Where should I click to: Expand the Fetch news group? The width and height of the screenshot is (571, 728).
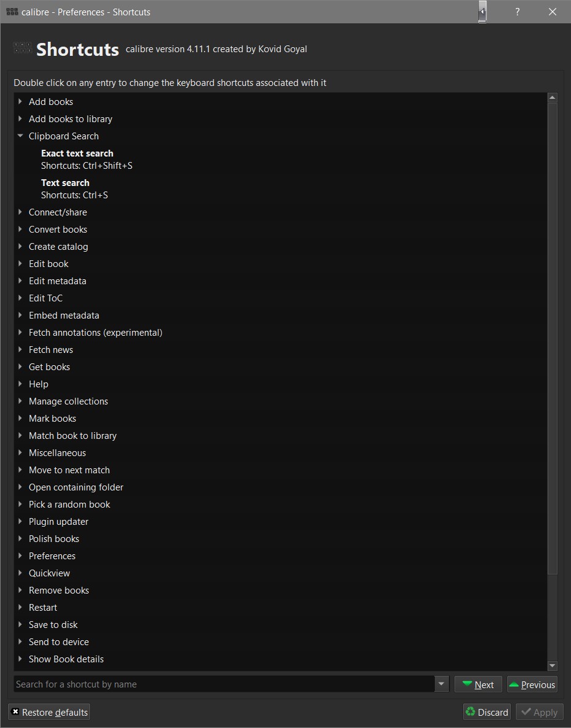pos(20,350)
